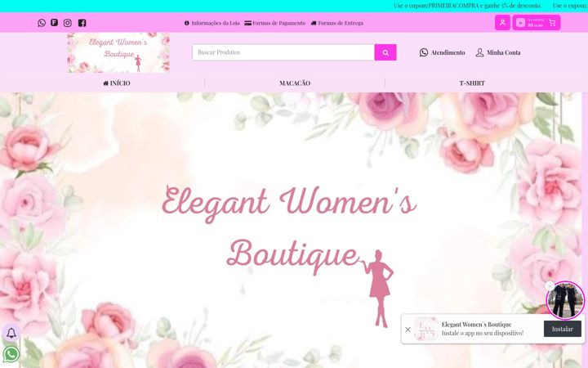Click the Elegant Women's Boutique header logo
The image size is (588, 368).
click(x=118, y=52)
